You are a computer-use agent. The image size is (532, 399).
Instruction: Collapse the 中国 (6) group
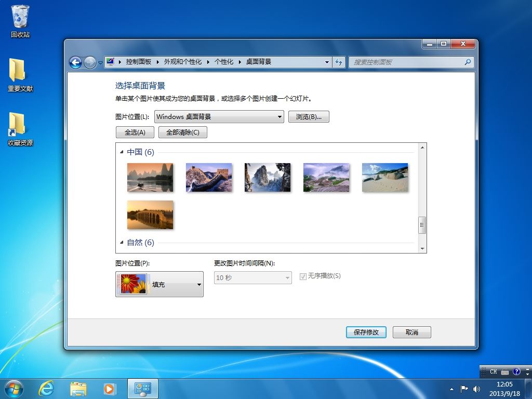[122, 152]
